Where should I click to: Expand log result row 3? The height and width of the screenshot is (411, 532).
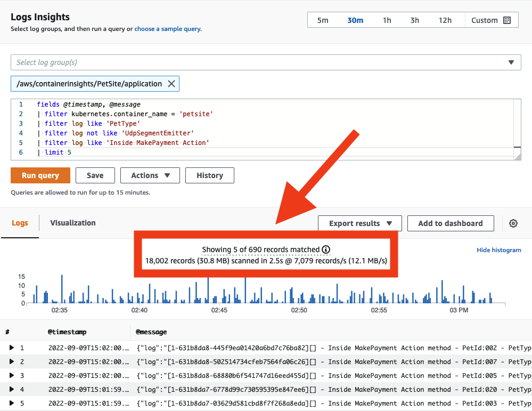pyautogui.click(x=12, y=375)
